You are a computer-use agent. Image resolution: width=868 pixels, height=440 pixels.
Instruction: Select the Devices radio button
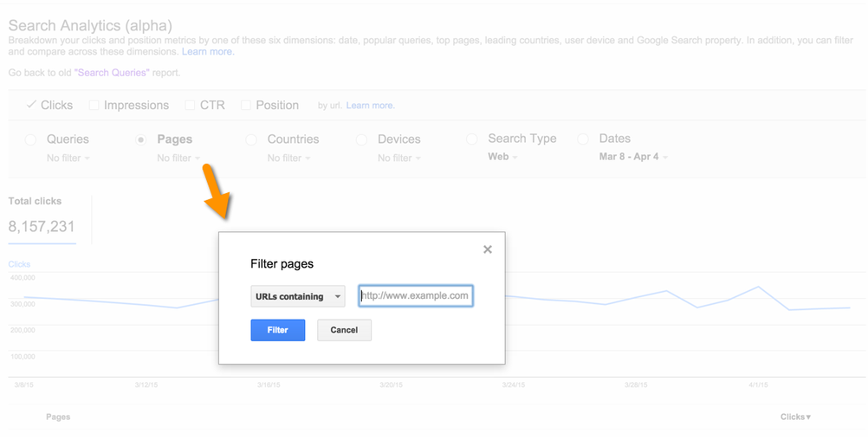click(x=362, y=139)
